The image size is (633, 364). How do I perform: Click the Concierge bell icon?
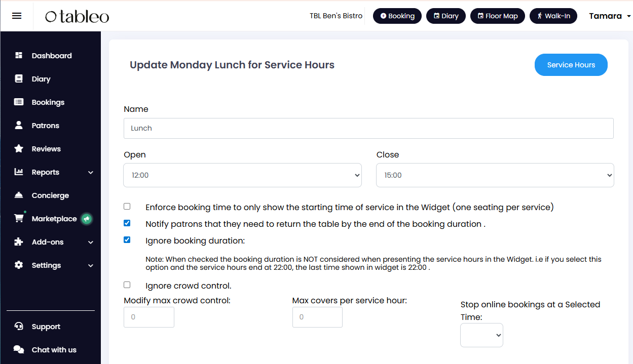click(x=19, y=195)
